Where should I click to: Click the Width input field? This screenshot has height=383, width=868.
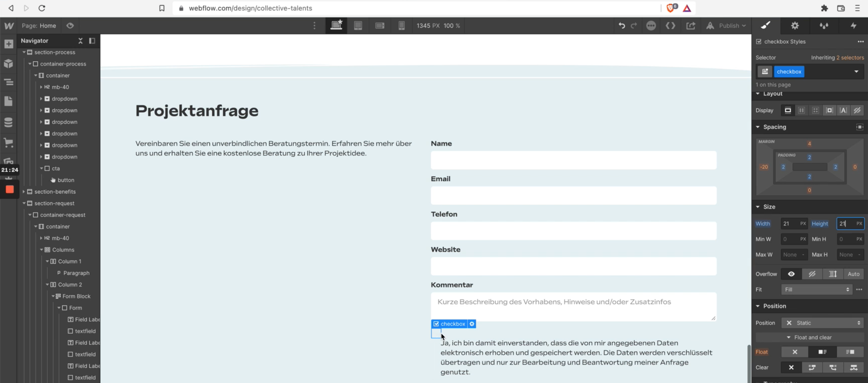794,224
